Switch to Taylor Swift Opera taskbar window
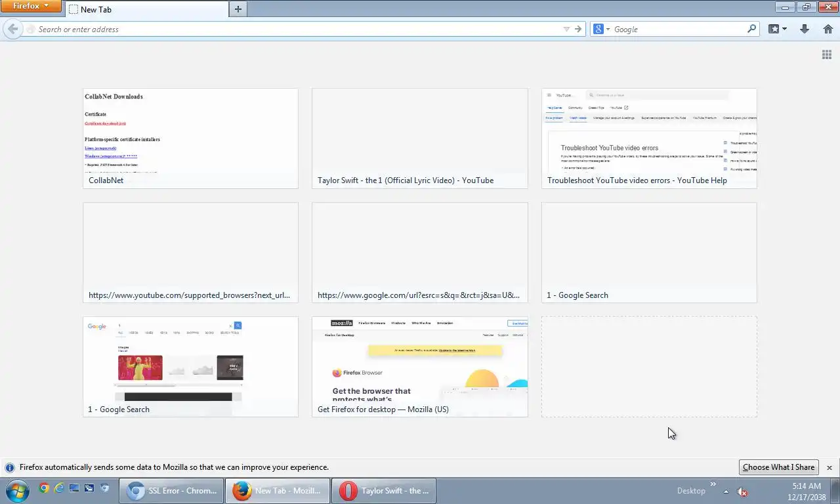 384,491
